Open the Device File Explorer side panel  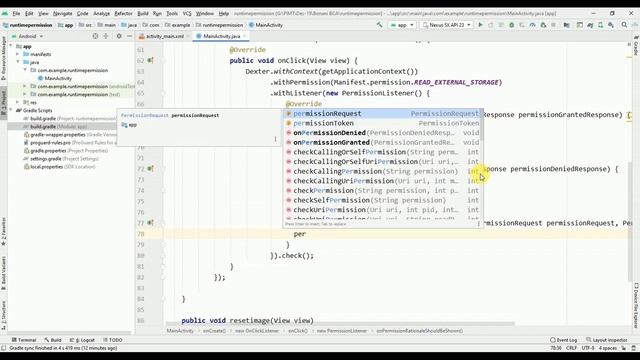pyautogui.click(x=636, y=305)
